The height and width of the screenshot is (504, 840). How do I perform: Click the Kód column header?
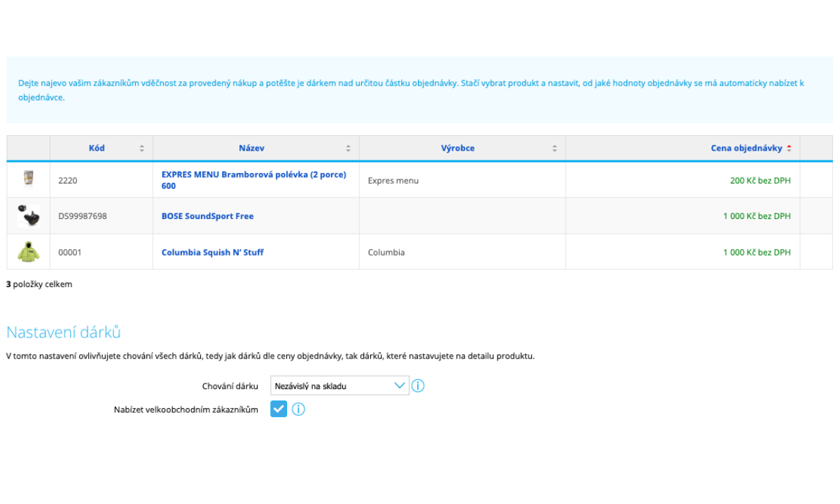[101, 148]
